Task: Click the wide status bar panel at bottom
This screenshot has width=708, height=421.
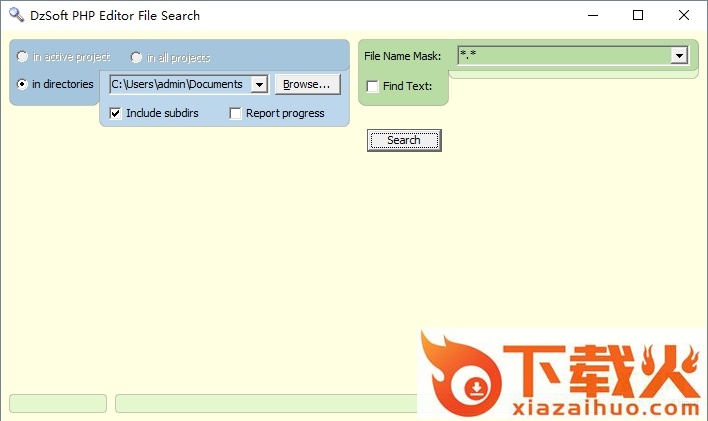Action: coord(266,403)
